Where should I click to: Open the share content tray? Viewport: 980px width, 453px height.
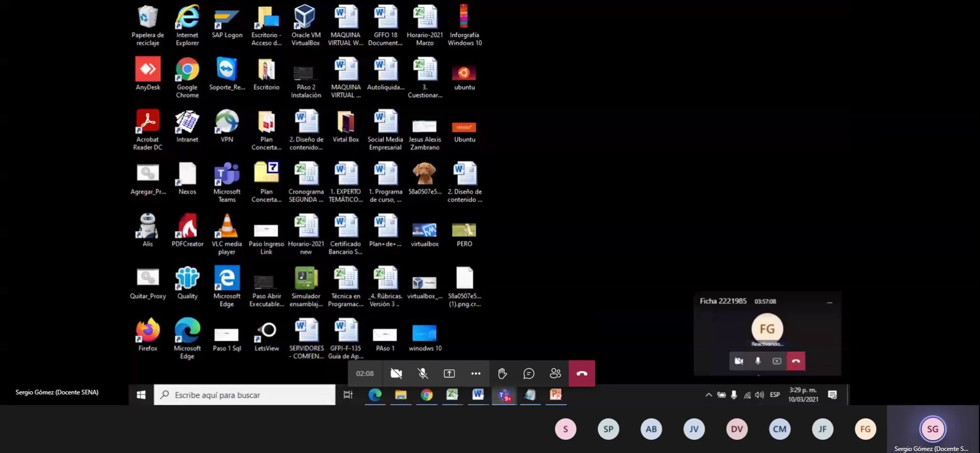pos(449,374)
